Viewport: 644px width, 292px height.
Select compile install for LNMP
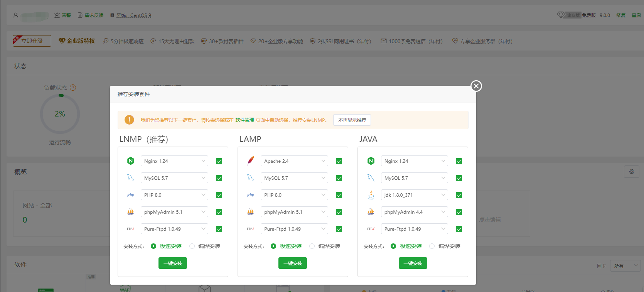pyautogui.click(x=192, y=246)
